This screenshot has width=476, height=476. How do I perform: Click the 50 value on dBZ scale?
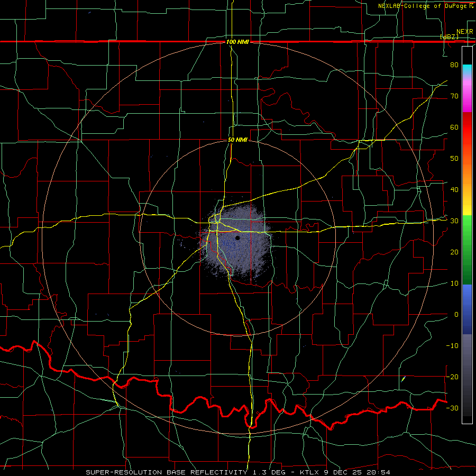click(x=454, y=159)
